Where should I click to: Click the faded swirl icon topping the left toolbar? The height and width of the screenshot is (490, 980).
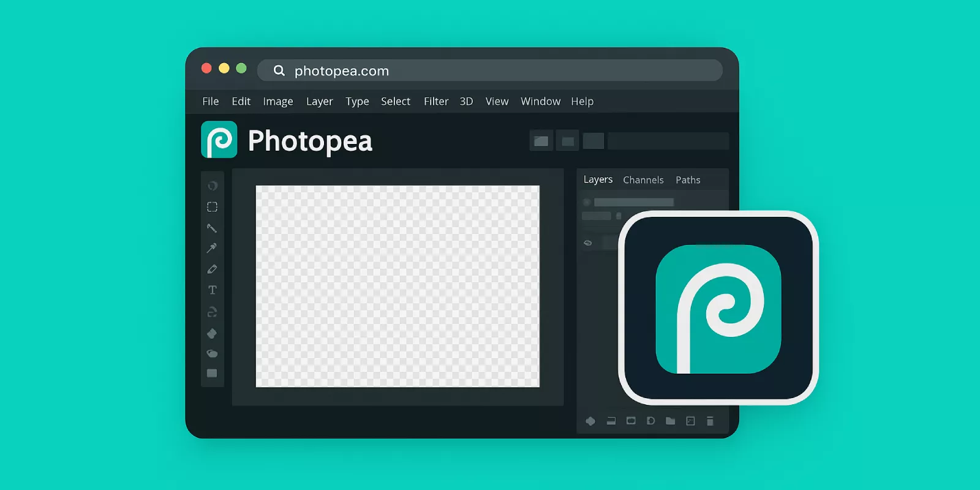(x=213, y=186)
